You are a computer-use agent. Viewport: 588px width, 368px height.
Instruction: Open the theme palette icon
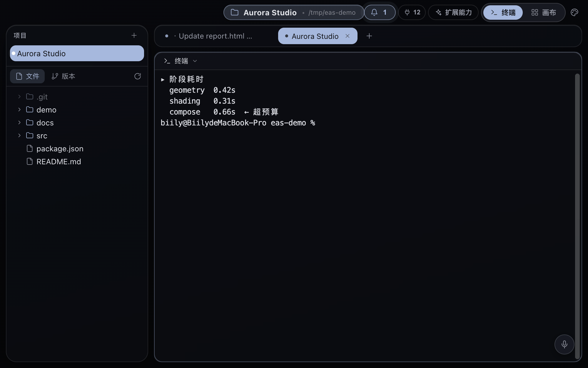coord(574,12)
